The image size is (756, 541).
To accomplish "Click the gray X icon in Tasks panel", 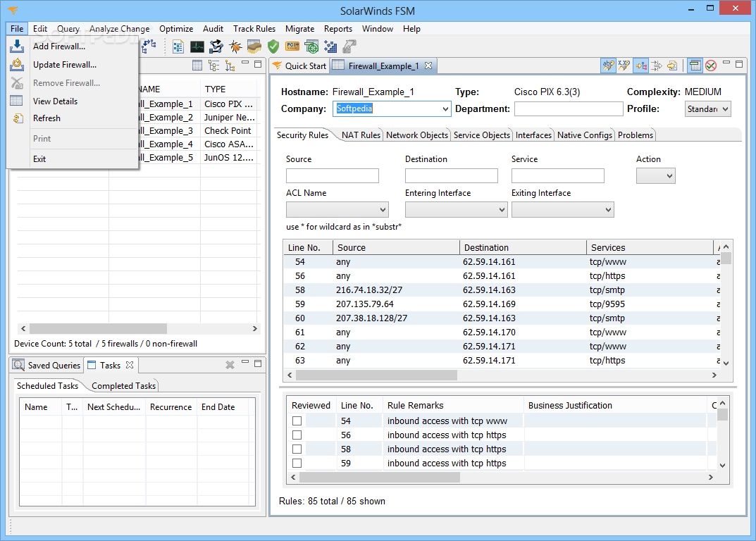I will click(x=230, y=365).
